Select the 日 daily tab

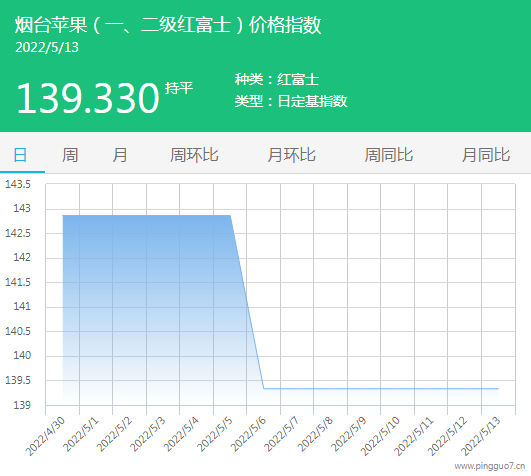click(x=20, y=155)
